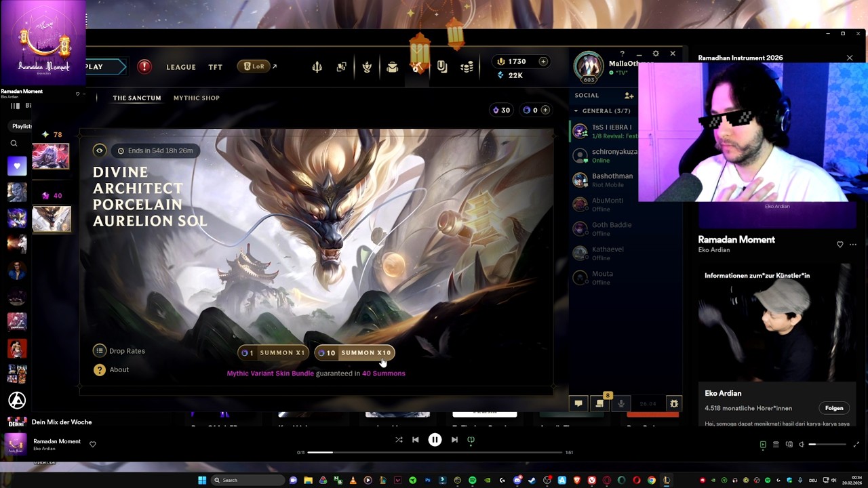
Task: Like Ramadan Moment with the heart in the player bar
Action: [93, 445]
